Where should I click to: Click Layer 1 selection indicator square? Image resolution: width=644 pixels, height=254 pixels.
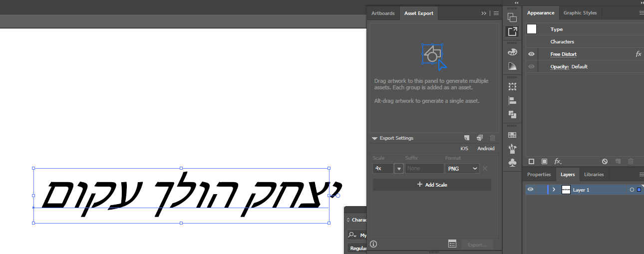pos(639,190)
